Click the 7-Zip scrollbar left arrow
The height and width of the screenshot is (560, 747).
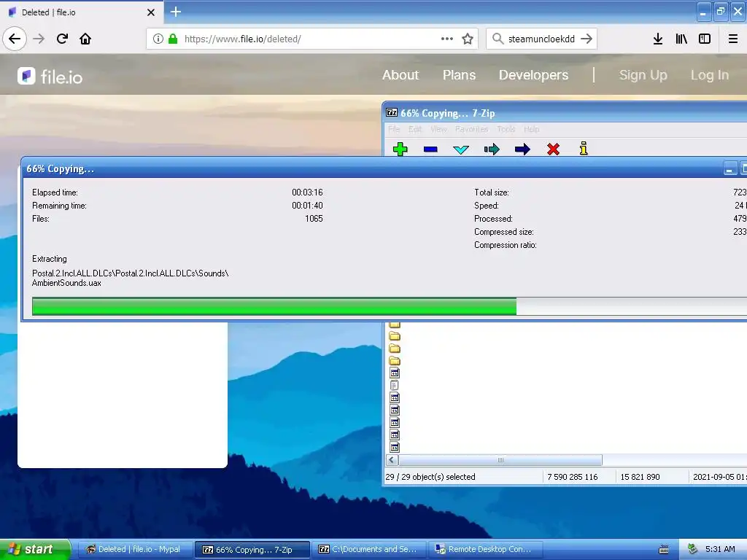tap(392, 460)
